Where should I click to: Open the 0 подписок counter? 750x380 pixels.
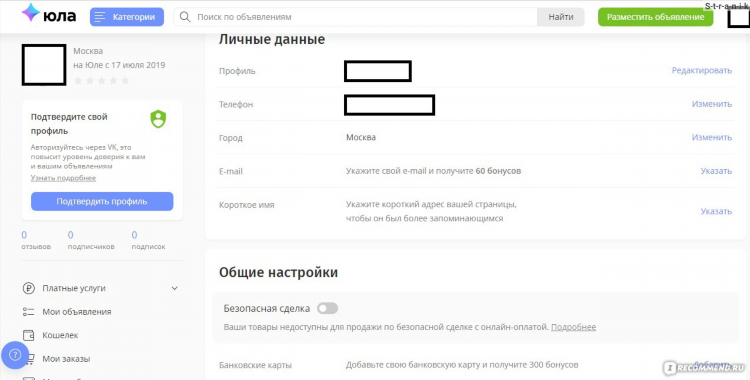[148, 240]
